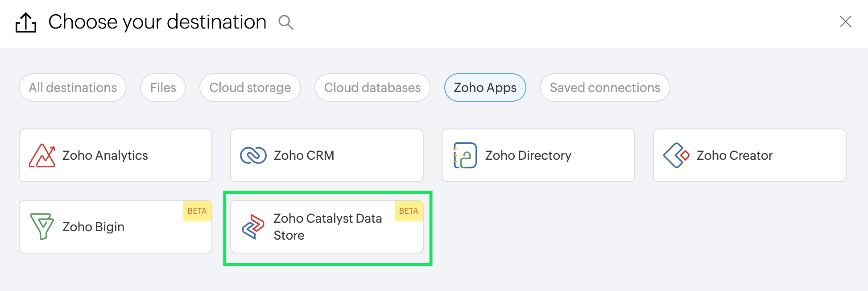Open the Saved connections tab
Image resolution: width=868 pixels, height=291 pixels.
pyautogui.click(x=604, y=87)
